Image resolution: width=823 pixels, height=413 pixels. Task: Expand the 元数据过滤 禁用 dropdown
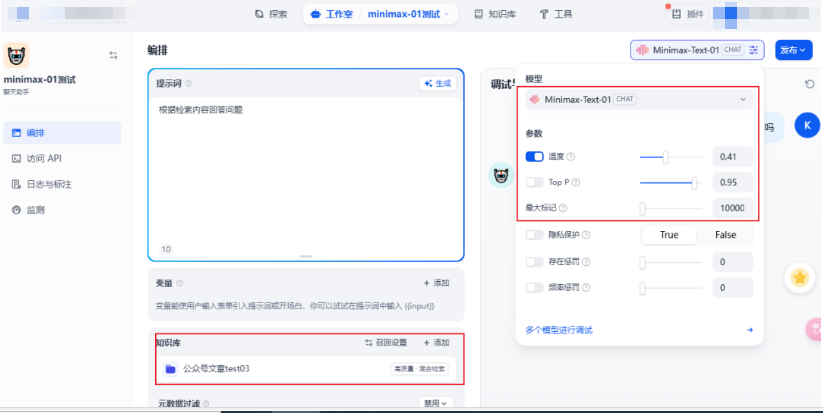436,404
